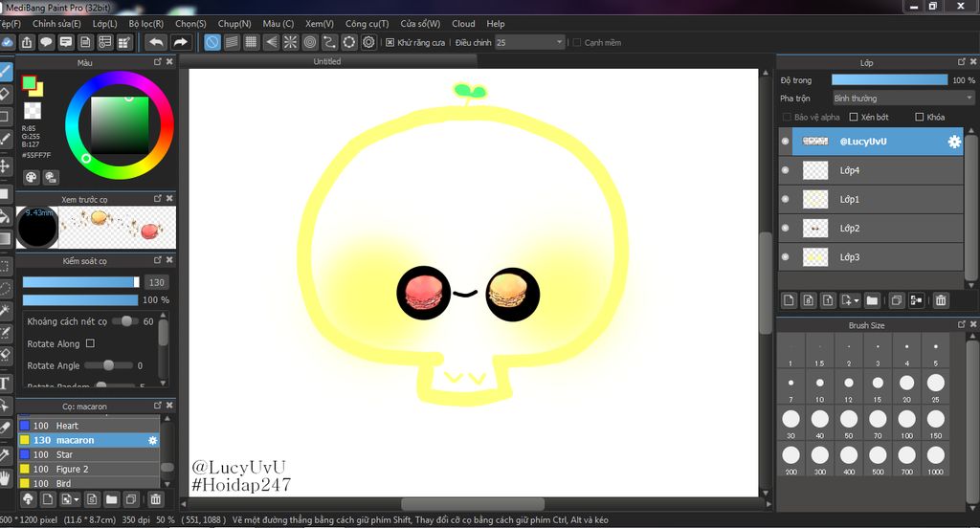The image size is (980, 528).
Task: Enable the crisscross grid snap
Action: (252, 42)
